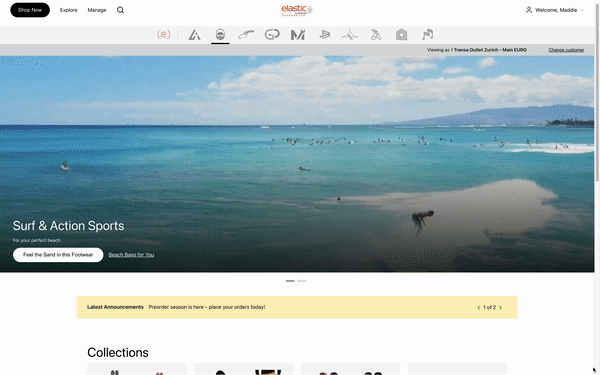600x375 pixels.
Task: Select the music-note brand logo icon
Action: [427, 34]
